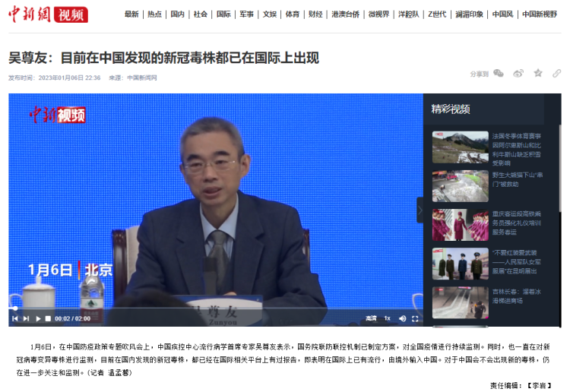Share the article to WeChat

tap(499, 74)
